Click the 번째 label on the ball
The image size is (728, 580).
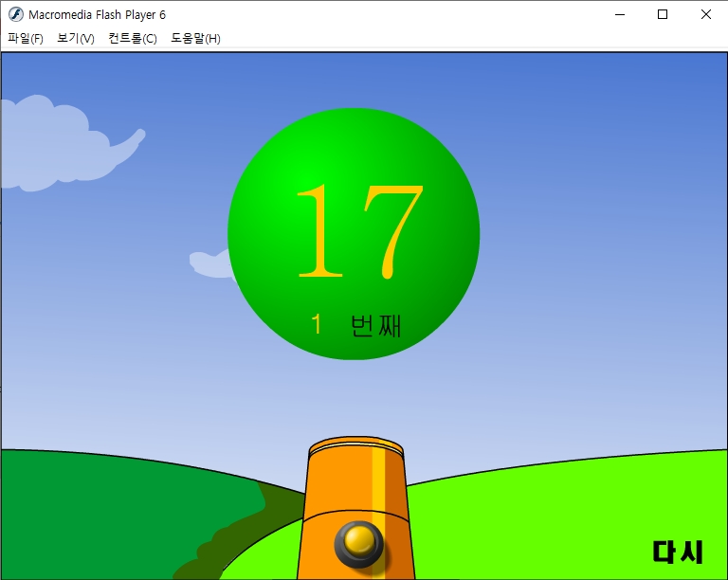[x=375, y=325]
